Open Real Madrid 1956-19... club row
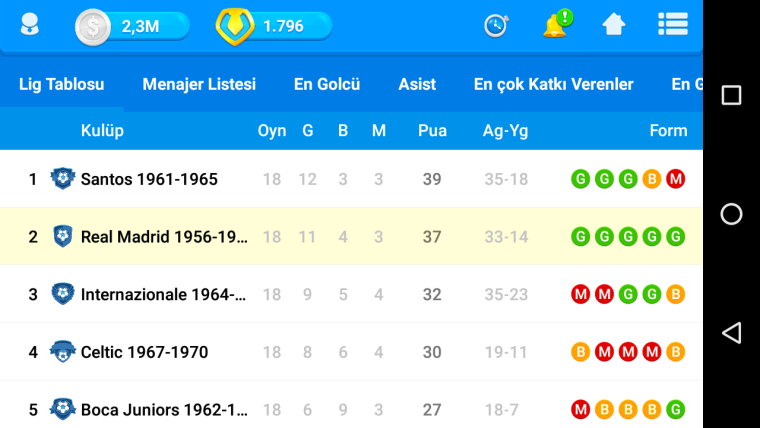The height and width of the screenshot is (428, 760). tap(351, 237)
